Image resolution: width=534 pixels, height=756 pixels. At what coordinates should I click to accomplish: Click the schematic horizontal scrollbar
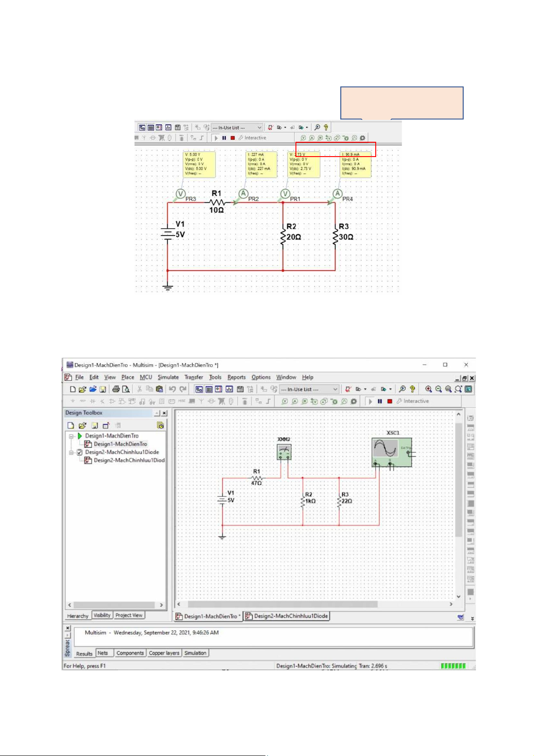(x=314, y=604)
